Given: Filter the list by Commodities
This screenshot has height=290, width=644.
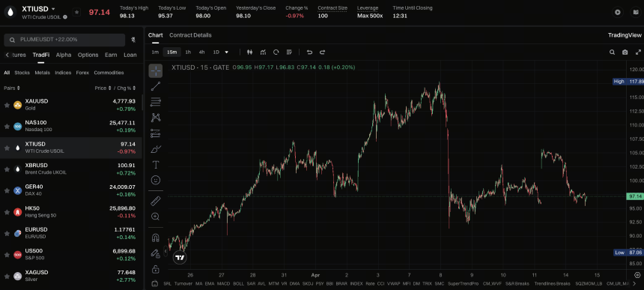Looking at the screenshot, I should 109,73.
